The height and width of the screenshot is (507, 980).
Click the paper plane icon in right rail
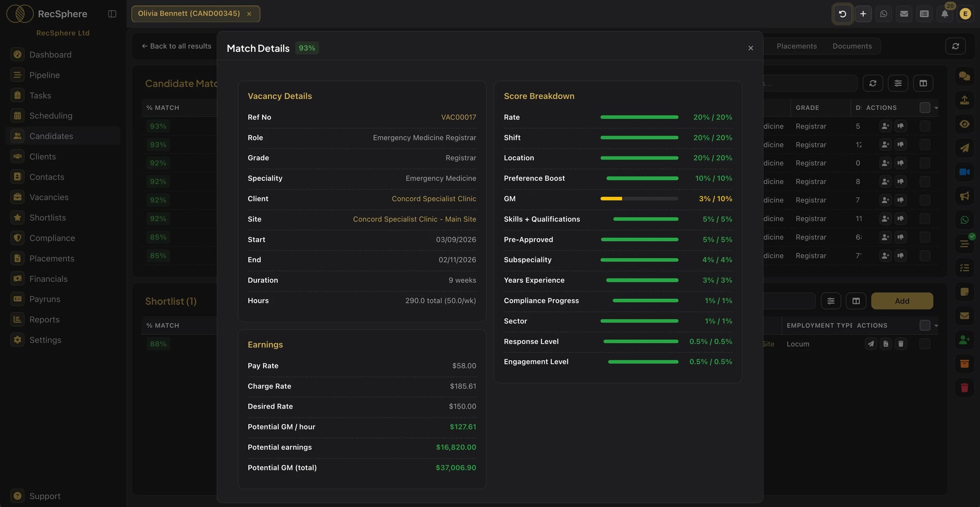(x=964, y=148)
